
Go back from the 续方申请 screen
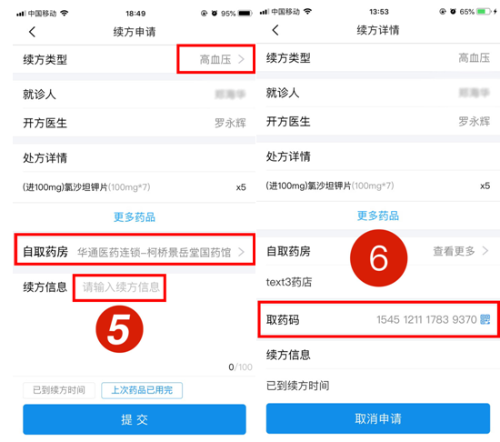[x=32, y=32]
